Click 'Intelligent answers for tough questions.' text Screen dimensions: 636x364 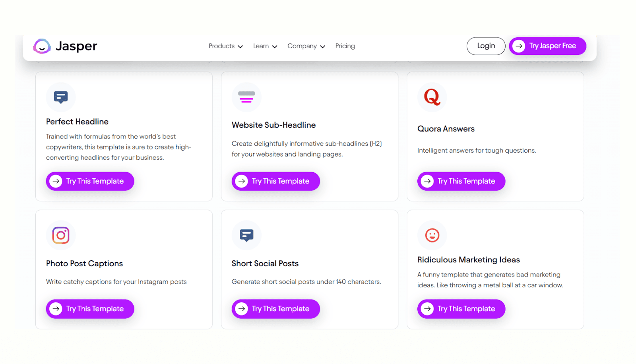point(477,151)
